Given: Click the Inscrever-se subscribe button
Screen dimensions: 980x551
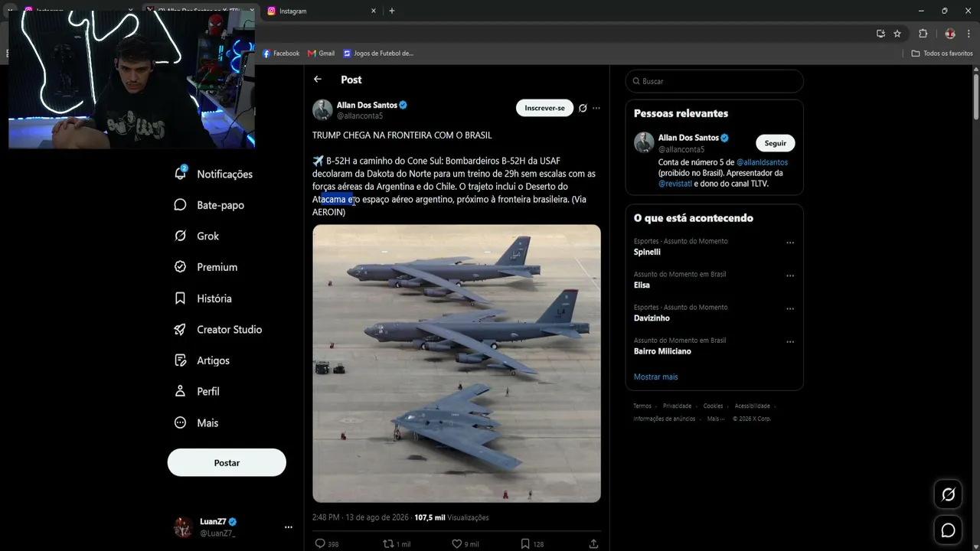Looking at the screenshot, I should (x=544, y=108).
